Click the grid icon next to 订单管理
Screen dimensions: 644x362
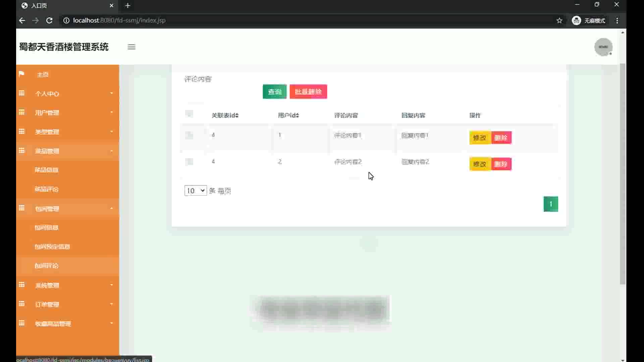[21, 304]
